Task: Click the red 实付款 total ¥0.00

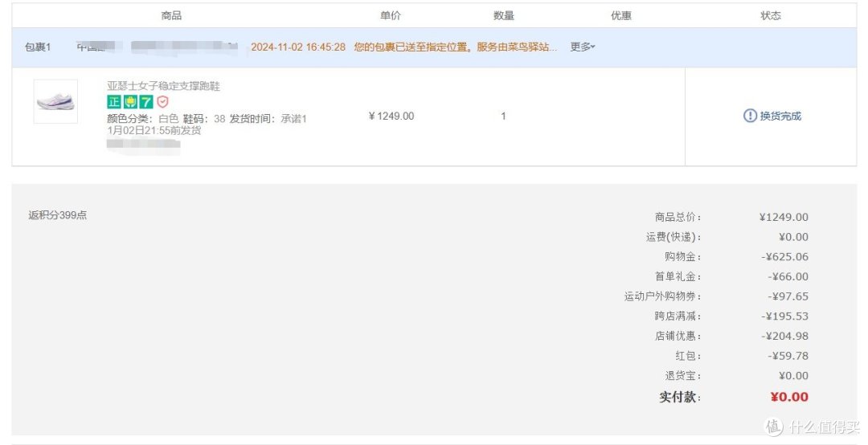Action: point(789,397)
